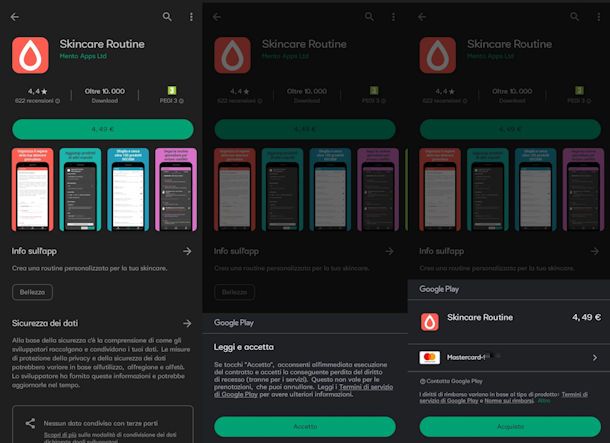Viewport: 610px width, 443px height.
Task: Open Scopri di più link in data safety
Action: click(60, 435)
